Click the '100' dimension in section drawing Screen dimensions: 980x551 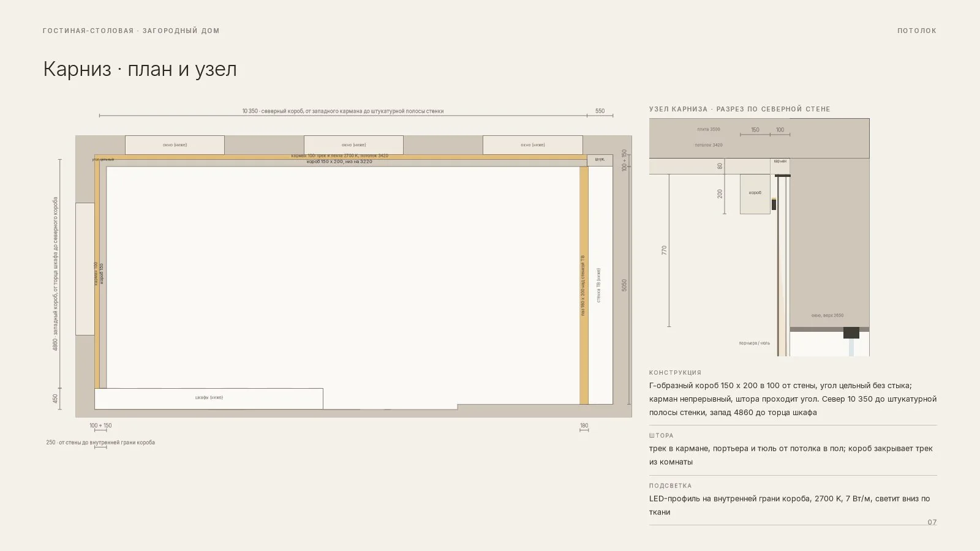click(x=780, y=130)
